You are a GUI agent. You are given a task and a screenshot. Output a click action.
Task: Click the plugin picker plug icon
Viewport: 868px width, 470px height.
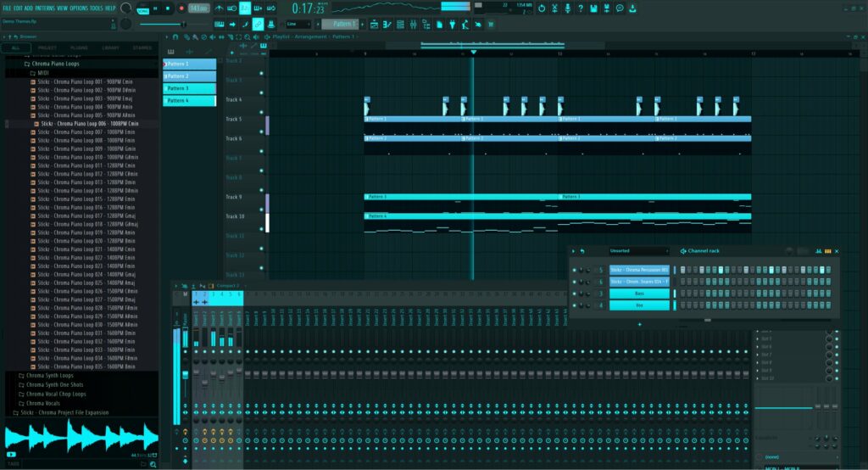coord(453,25)
